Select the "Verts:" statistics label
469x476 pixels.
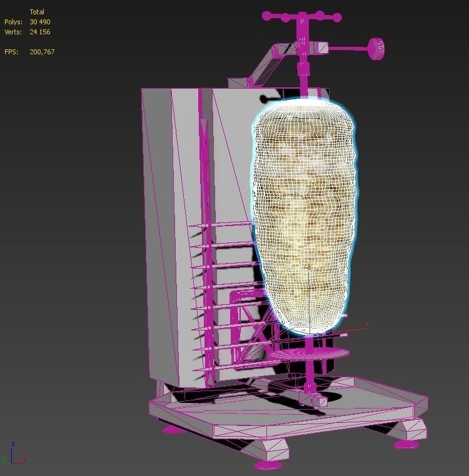(x=13, y=32)
